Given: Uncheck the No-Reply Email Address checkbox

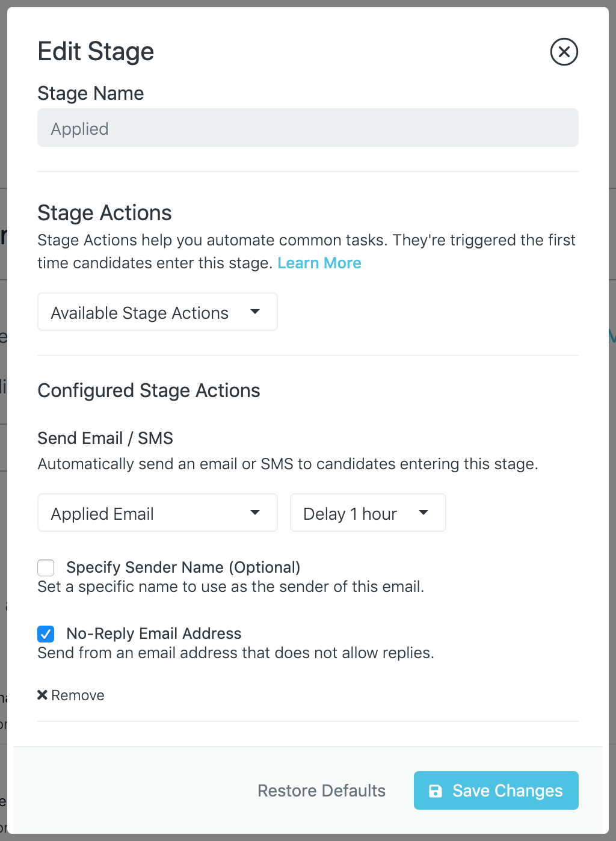Looking at the screenshot, I should 46,633.
